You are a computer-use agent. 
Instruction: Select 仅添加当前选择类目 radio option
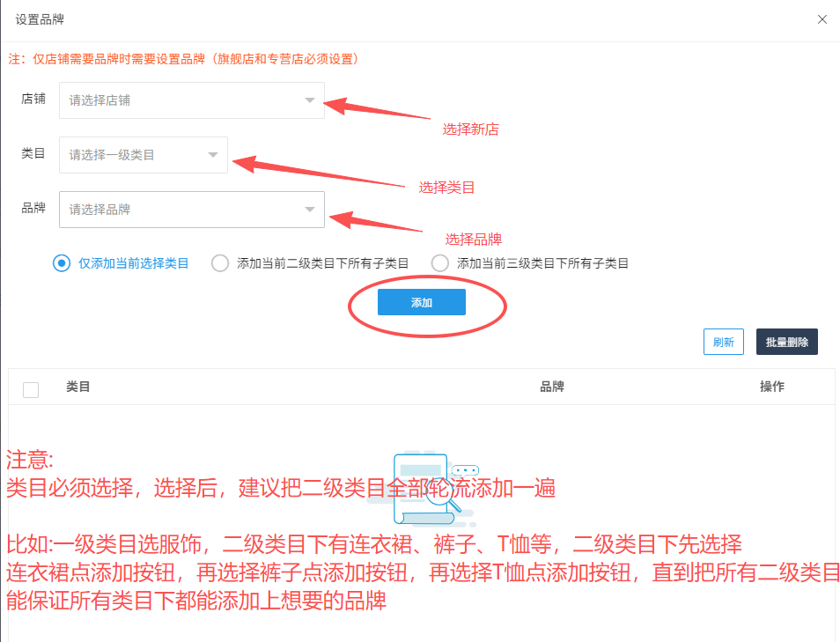tap(62, 263)
